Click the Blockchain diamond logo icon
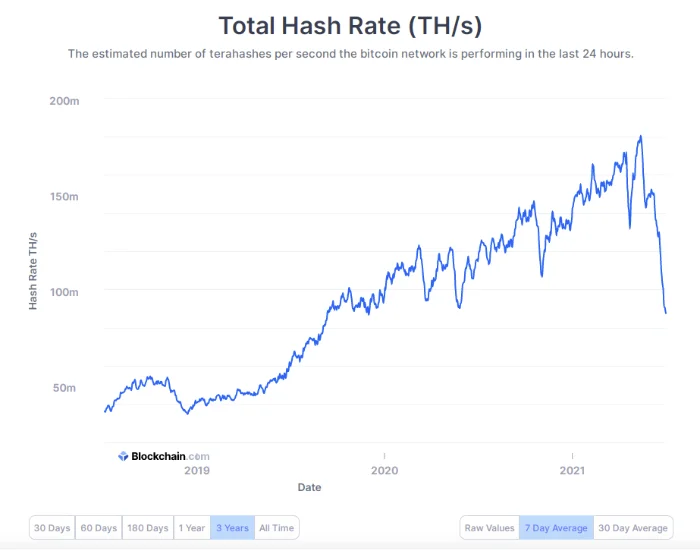This screenshot has height=551, width=700. coord(123,456)
